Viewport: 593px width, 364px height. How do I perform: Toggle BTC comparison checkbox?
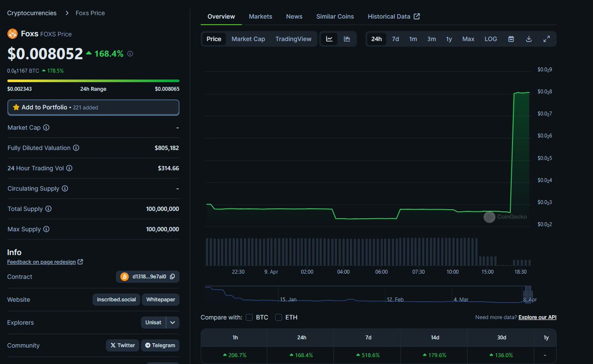click(249, 317)
